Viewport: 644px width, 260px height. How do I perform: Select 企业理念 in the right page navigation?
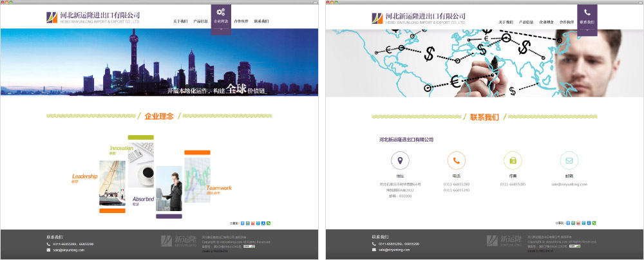(x=546, y=22)
